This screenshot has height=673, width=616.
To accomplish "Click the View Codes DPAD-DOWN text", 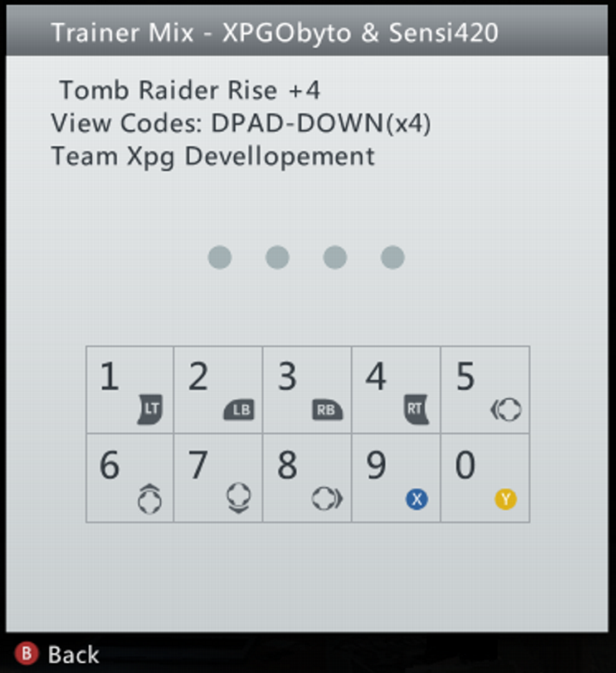I will coord(241,124).
